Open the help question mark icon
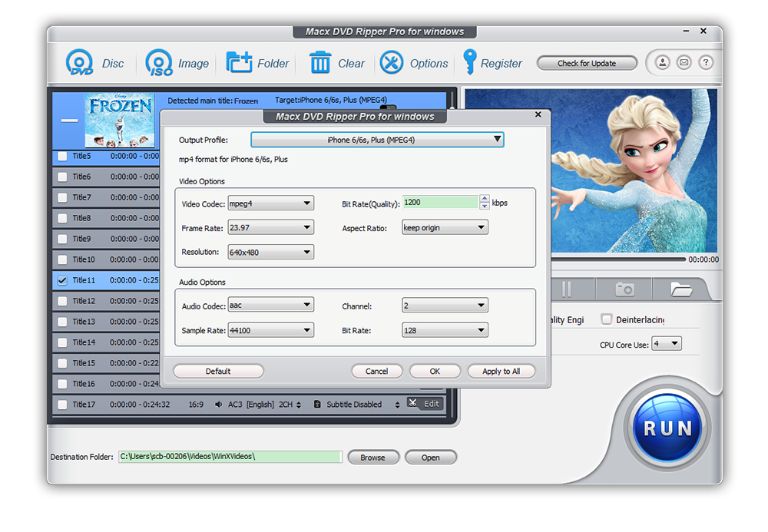Viewport: 768px width, 532px height. tap(706, 63)
